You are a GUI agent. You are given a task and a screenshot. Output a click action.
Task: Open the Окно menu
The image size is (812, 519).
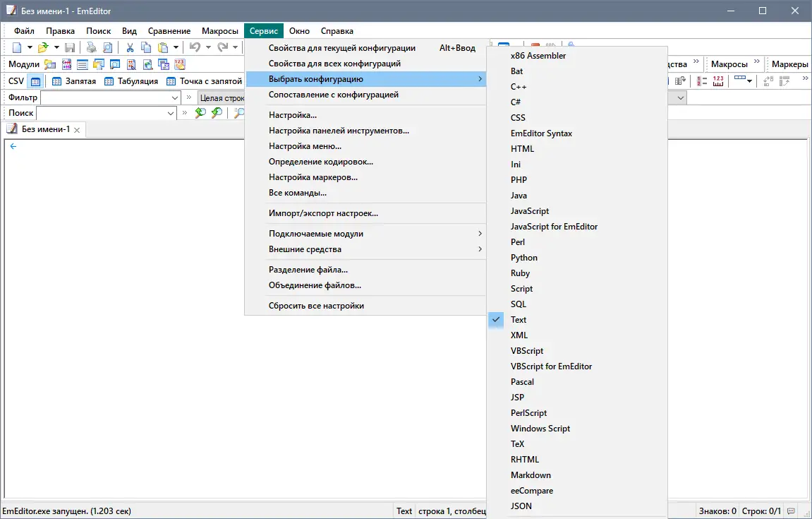point(299,30)
